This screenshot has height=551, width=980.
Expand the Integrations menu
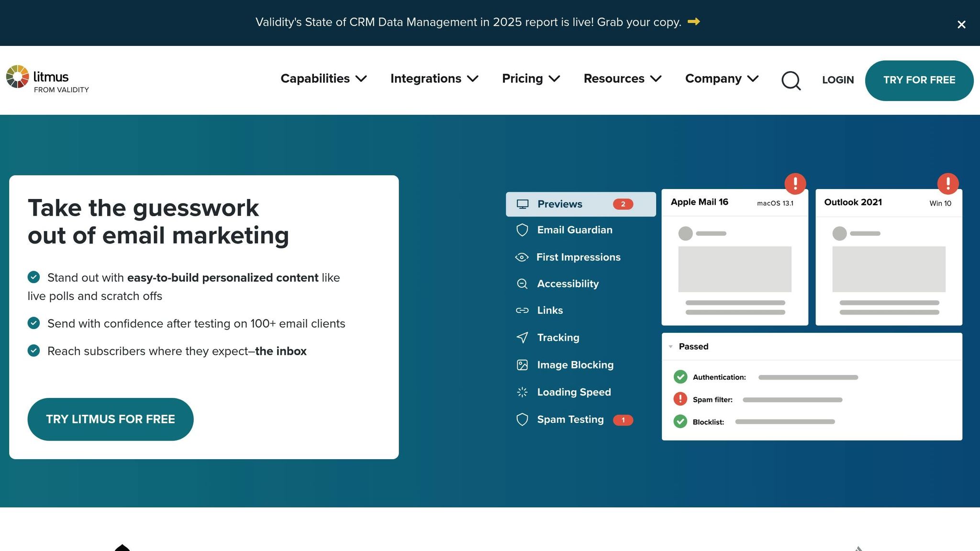pos(434,78)
